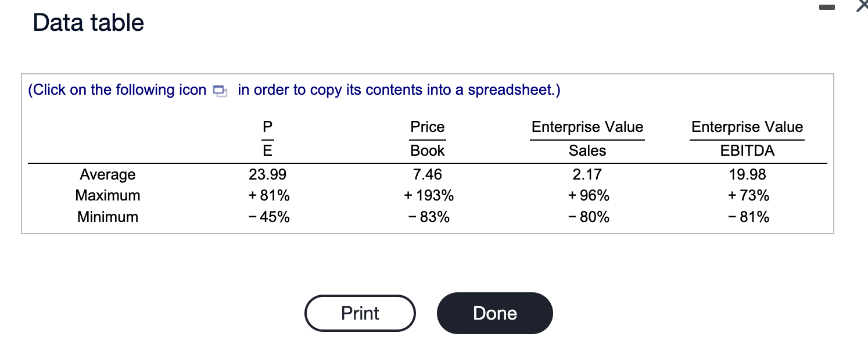
Task: Click the copy-to-spreadsheet icon
Action: 219,91
